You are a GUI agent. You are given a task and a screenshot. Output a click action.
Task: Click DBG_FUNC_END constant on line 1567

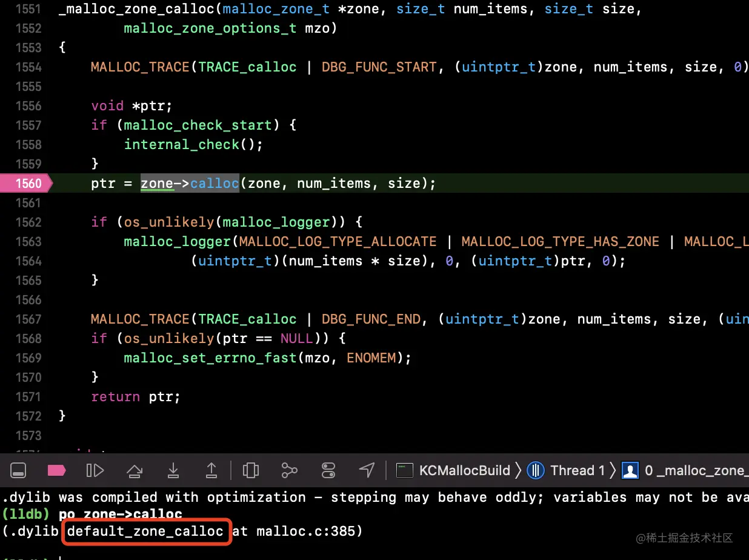click(371, 319)
